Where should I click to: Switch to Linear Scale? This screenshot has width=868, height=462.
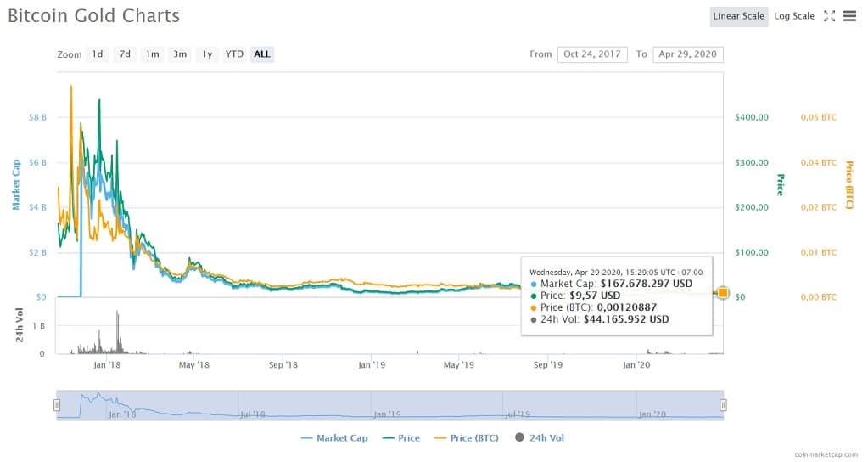click(x=738, y=16)
